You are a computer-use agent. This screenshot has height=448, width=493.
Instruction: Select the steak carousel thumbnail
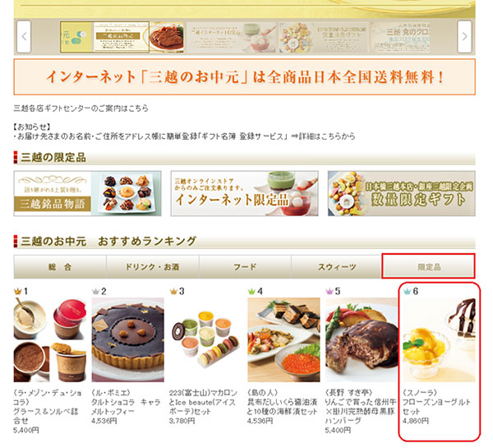pyautogui.click(x=166, y=37)
